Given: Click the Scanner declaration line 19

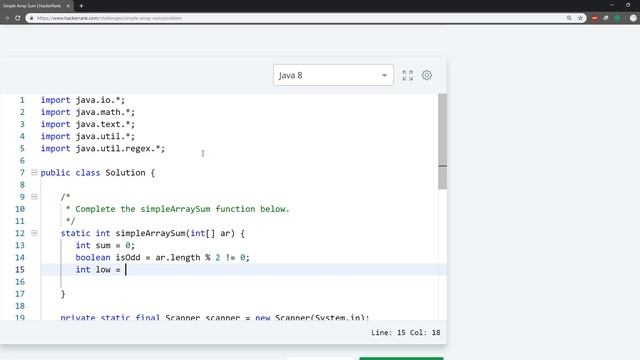Looking at the screenshot, I should (x=215, y=318).
